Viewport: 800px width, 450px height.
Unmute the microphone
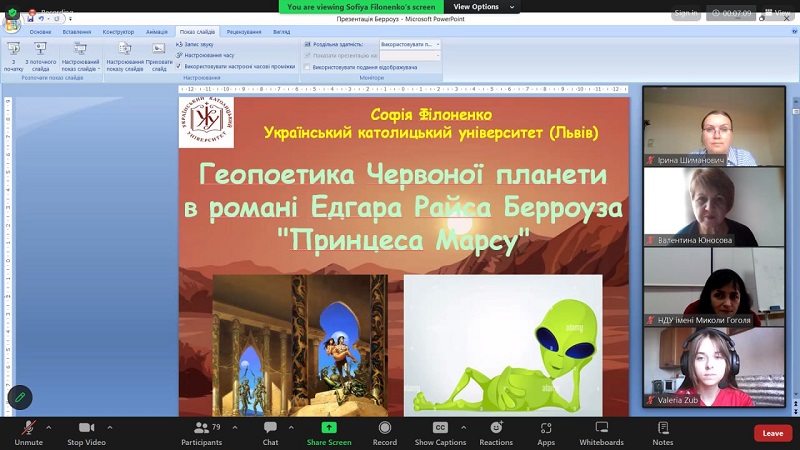(x=29, y=434)
